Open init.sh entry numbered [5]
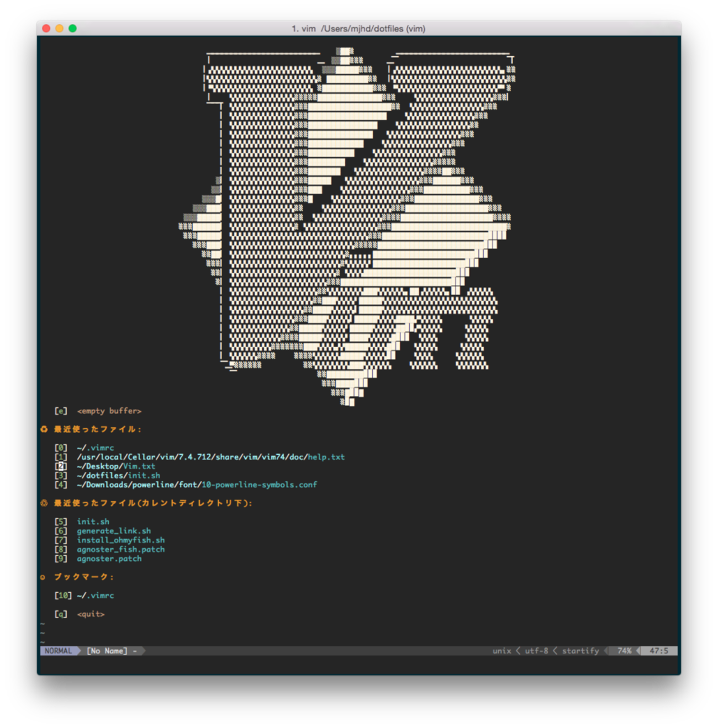 click(82, 522)
